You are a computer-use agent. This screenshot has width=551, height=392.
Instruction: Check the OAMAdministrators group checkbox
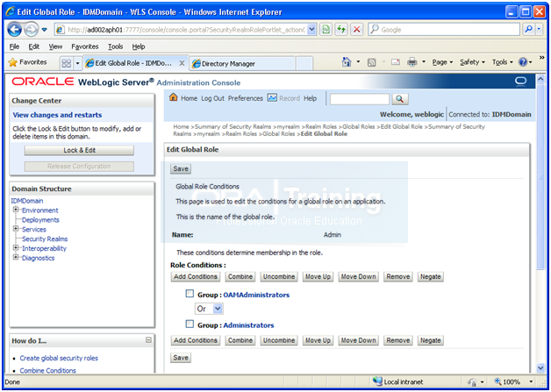pos(190,293)
